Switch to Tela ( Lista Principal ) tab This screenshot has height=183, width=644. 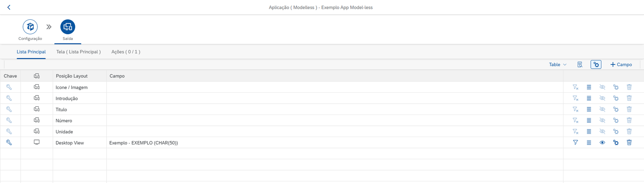78,52
